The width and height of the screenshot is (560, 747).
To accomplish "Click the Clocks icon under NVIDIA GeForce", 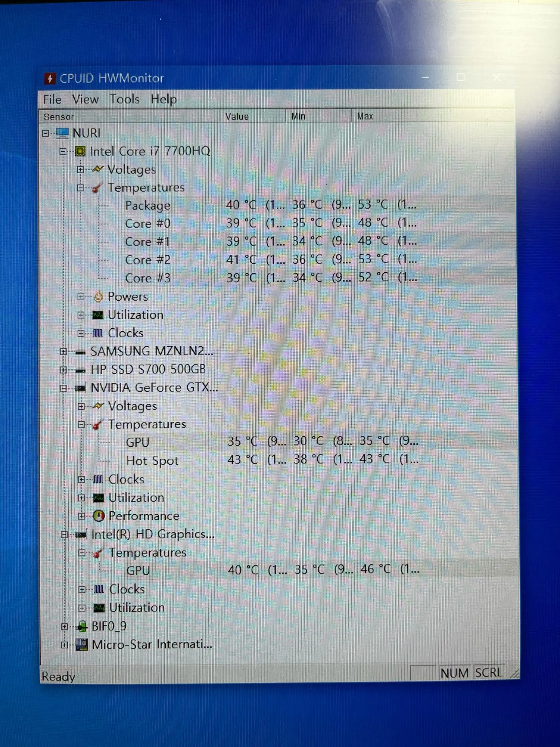I will click(x=98, y=479).
